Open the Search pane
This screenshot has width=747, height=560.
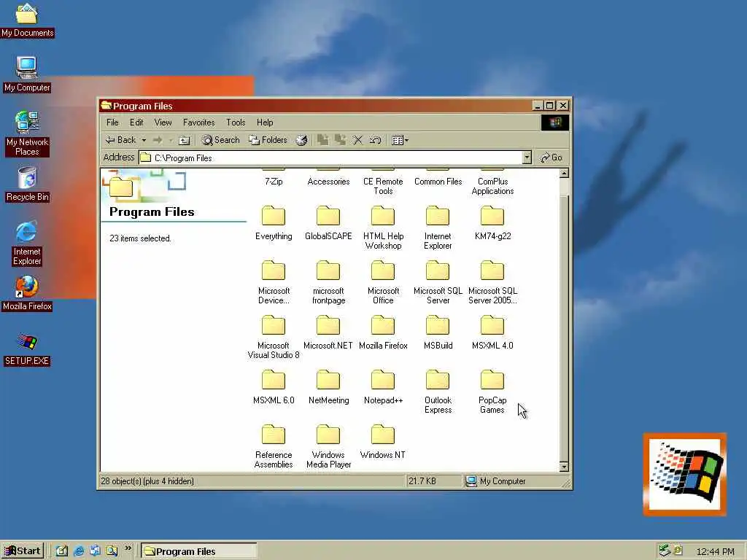[x=220, y=140]
